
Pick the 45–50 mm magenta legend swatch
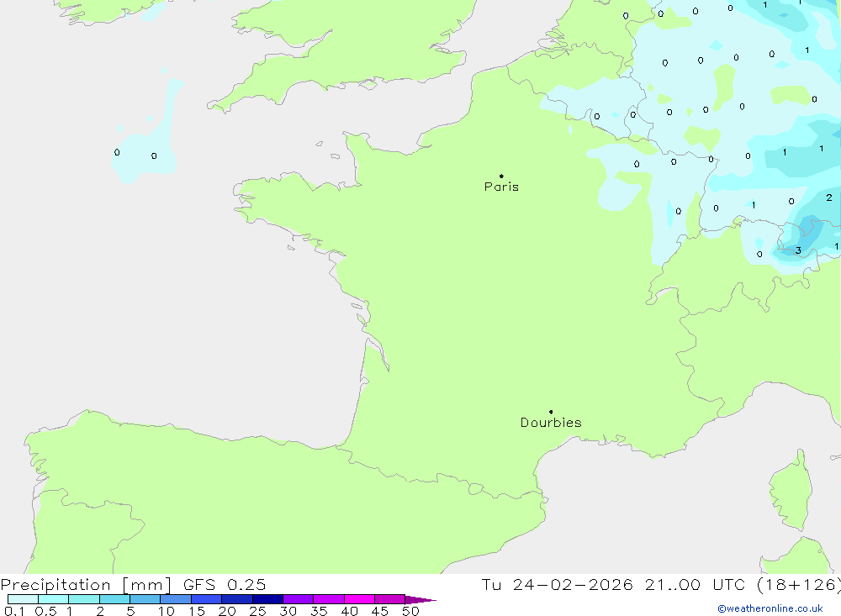coord(389,599)
